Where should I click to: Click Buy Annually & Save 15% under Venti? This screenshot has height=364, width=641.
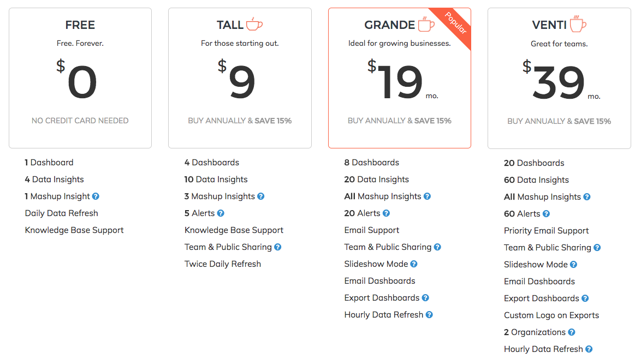click(x=559, y=121)
